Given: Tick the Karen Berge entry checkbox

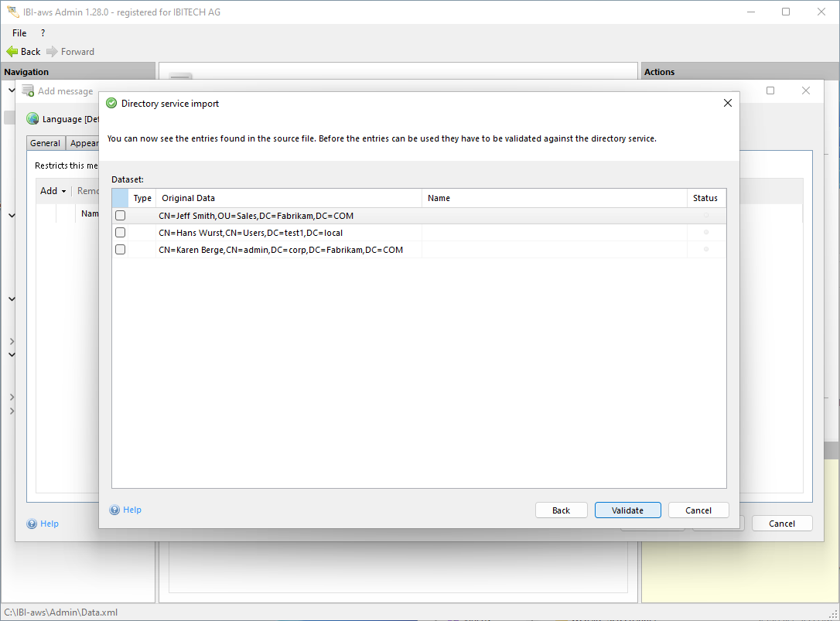Looking at the screenshot, I should [120, 250].
